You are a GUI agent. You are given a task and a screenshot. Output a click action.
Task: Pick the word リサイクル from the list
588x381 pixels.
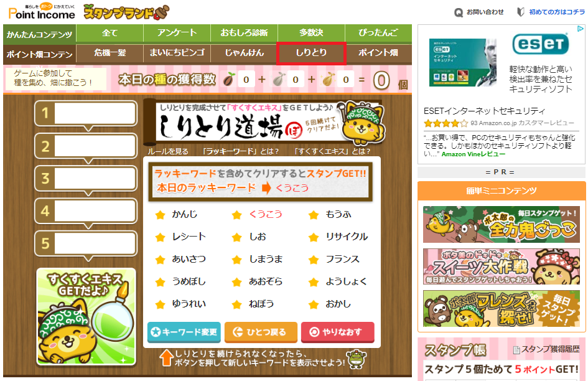347,237
